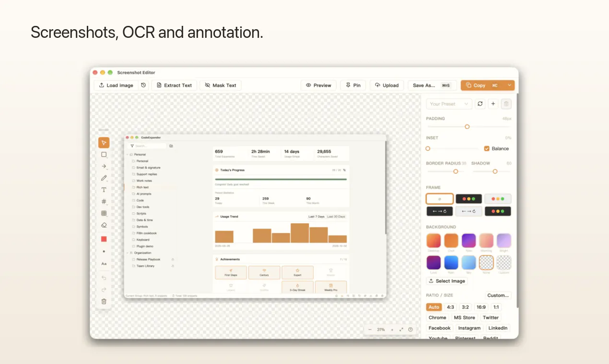
Task: Select the pencil drawing tool
Action: (104, 178)
